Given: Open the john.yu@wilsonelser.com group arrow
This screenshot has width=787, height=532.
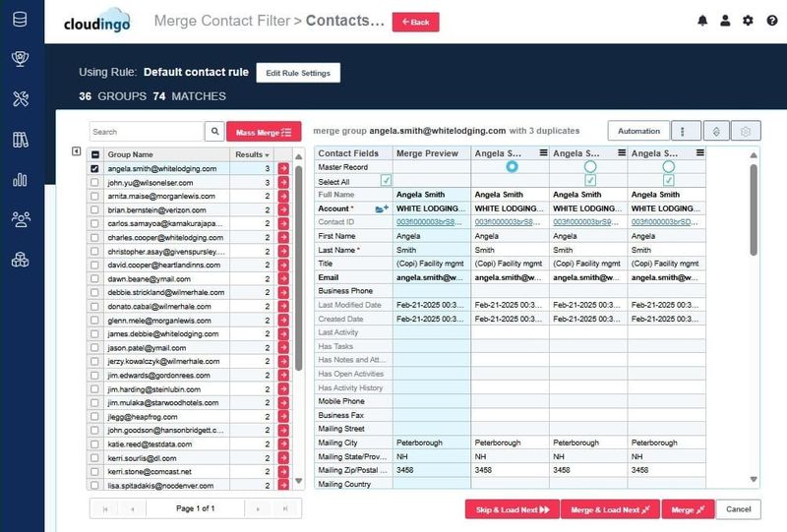Looking at the screenshot, I should [283, 183].
